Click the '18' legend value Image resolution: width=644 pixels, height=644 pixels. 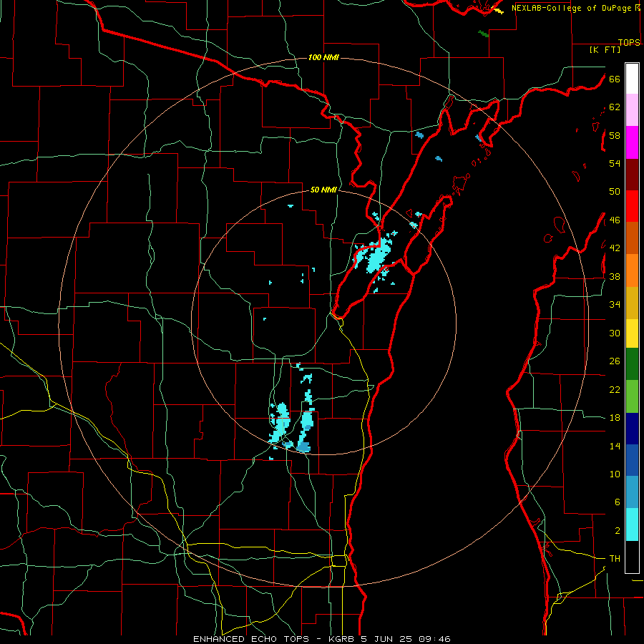[x=615, y=418]
